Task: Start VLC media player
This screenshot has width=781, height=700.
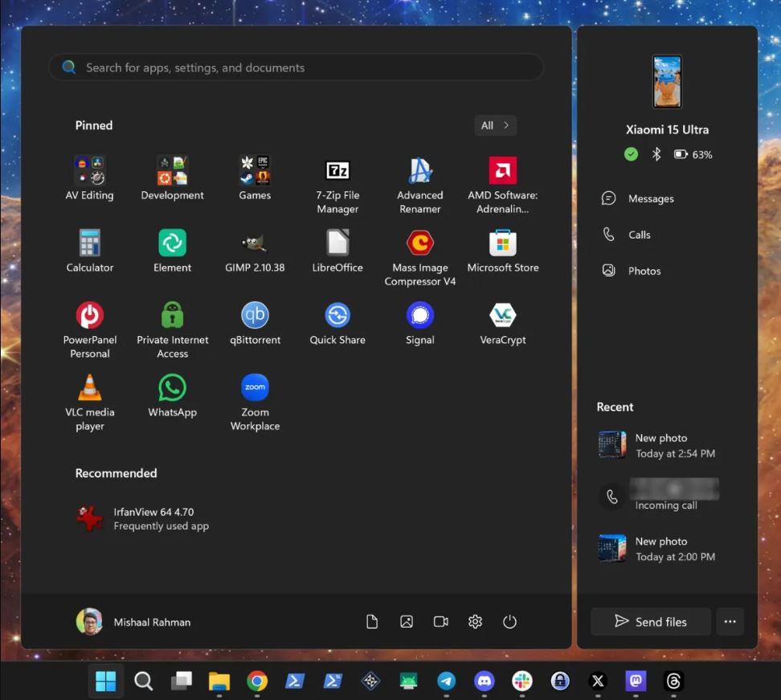Action: (90, 388)
